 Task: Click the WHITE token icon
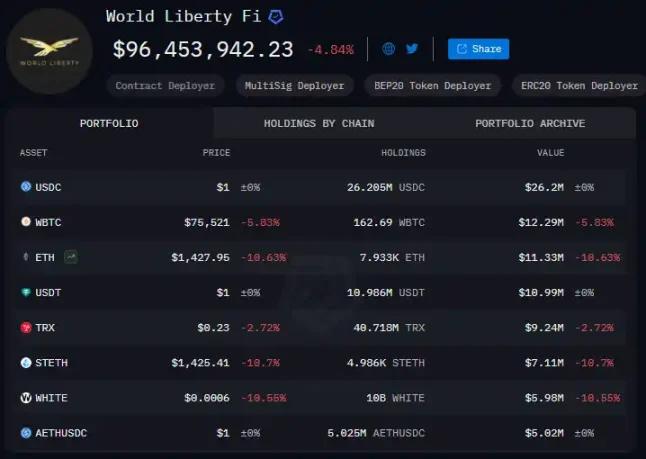[26, 397]
